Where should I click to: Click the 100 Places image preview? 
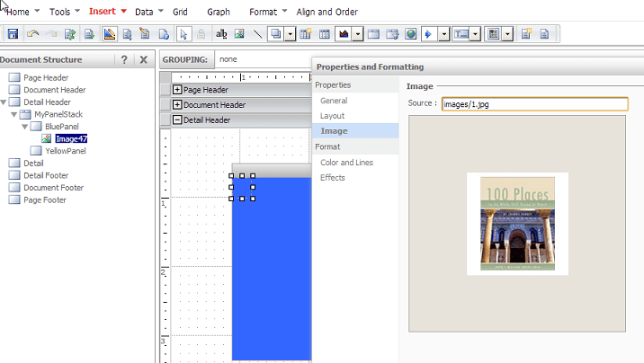coord(517,225)
